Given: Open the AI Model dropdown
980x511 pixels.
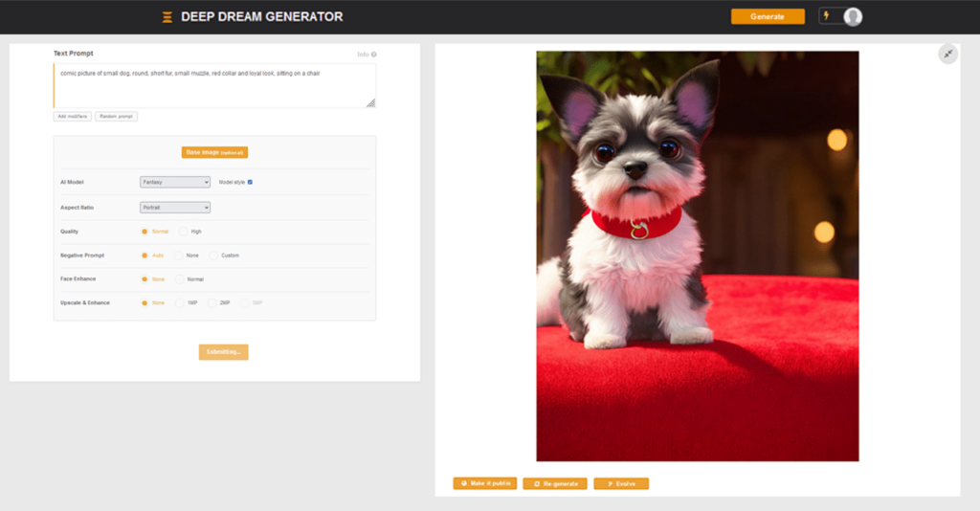Looking at the screenshot, I should [175, 182].
